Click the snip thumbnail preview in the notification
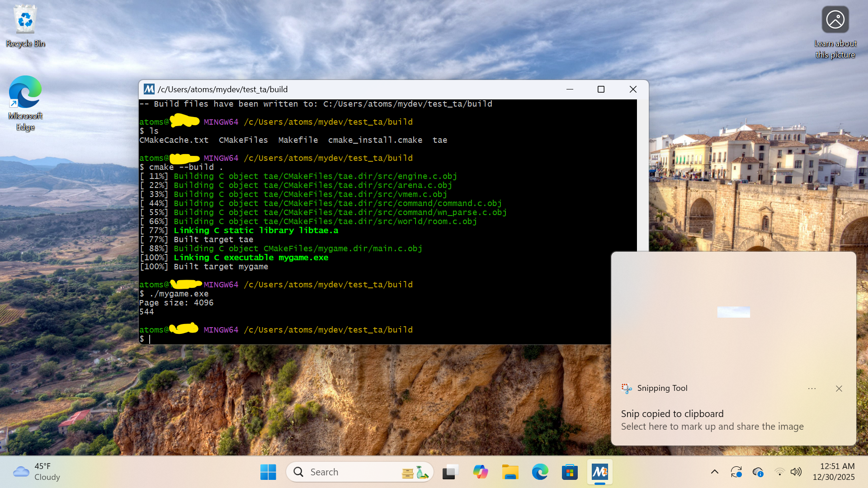Screen dimensions: 868x488 coord(733,312)
